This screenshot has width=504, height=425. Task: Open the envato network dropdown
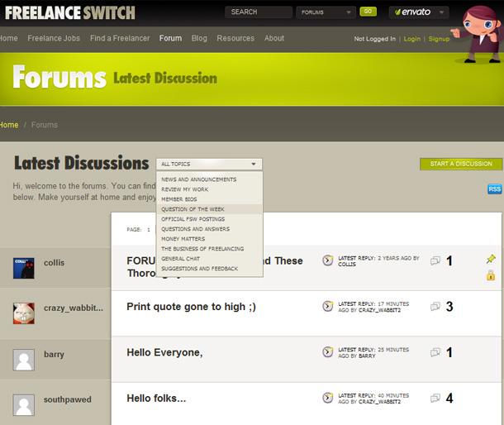(419, 12)
